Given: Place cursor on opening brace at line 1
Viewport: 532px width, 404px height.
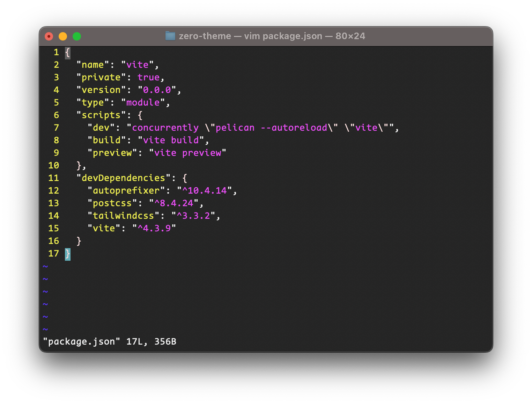Looking at the screenshot, I should pyautogui.click(x=68, y=52).
